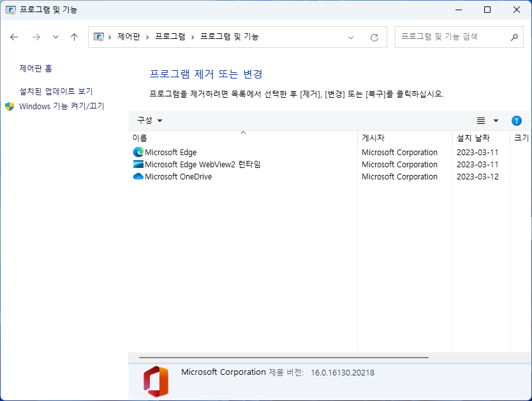Click the Edge WebView2 icon
This screenshot has height=401, width=532.
click(x=138, y=164)
